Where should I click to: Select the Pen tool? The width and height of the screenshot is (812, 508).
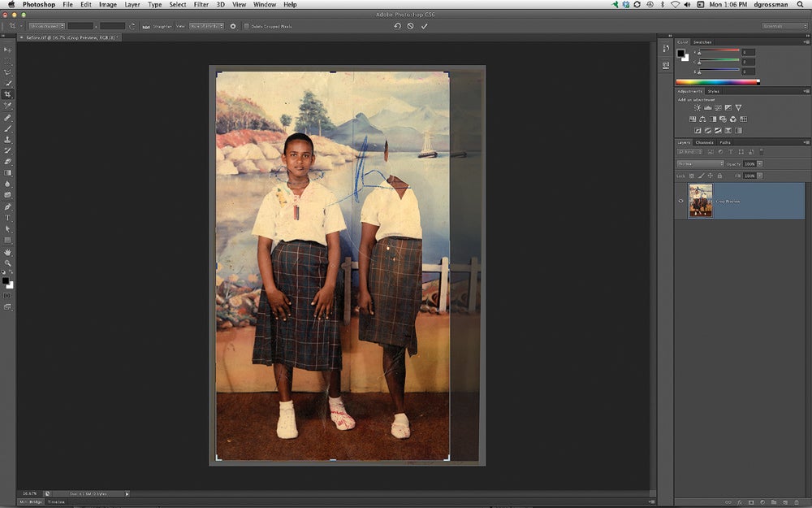pyautogui.click(x=7, y=206)
